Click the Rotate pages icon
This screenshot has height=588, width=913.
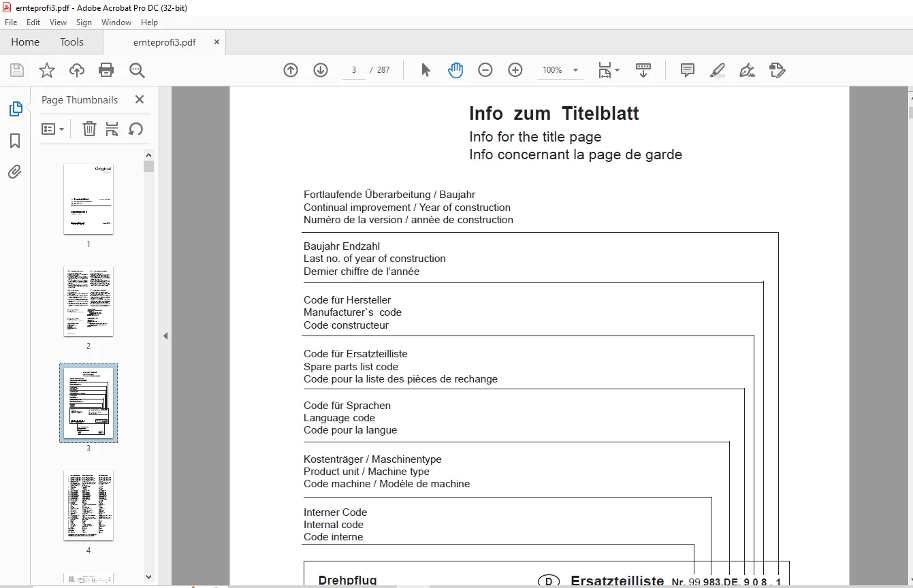[135, 129]
